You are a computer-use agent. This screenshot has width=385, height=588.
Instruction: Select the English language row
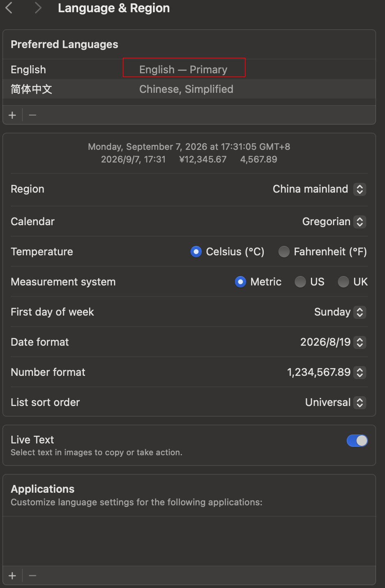[189, 69]
